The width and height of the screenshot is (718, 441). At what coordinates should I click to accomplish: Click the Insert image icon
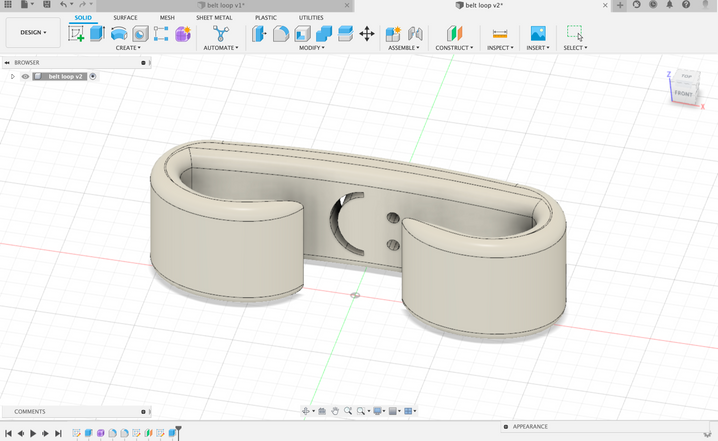pos(538,33)
